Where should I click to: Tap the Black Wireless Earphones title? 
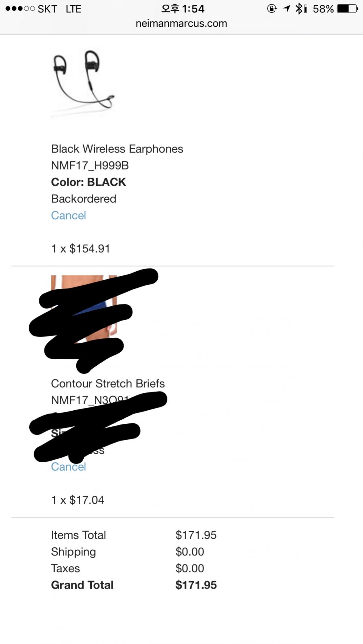[117, 149]
